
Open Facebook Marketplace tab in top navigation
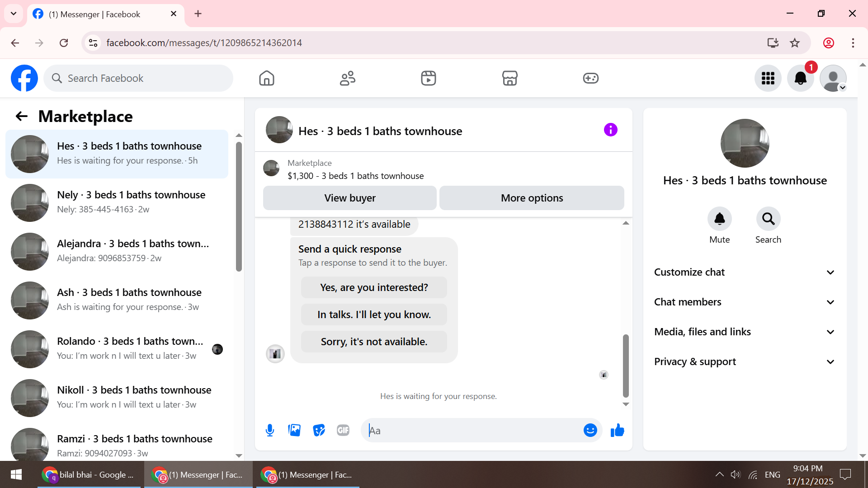click(509, 78)
